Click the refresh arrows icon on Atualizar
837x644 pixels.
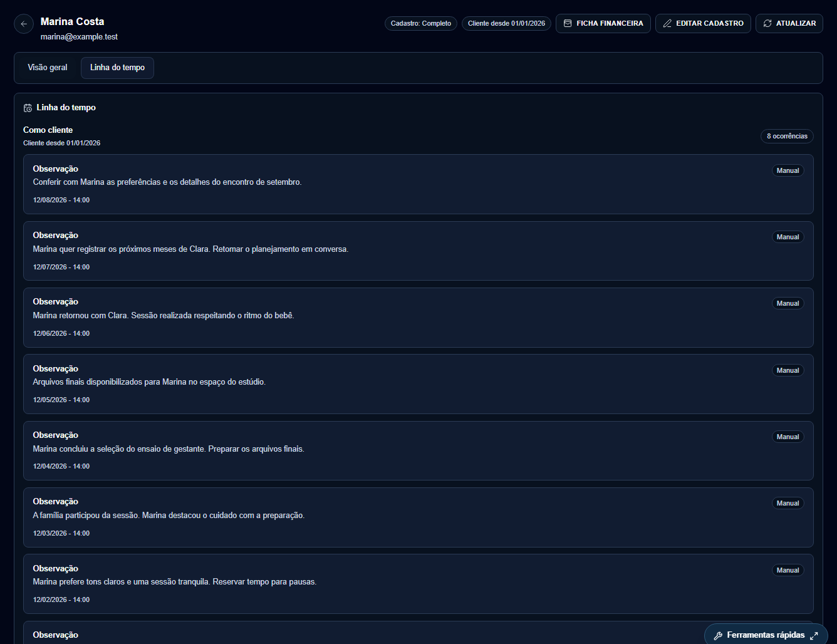pos(767,23)
